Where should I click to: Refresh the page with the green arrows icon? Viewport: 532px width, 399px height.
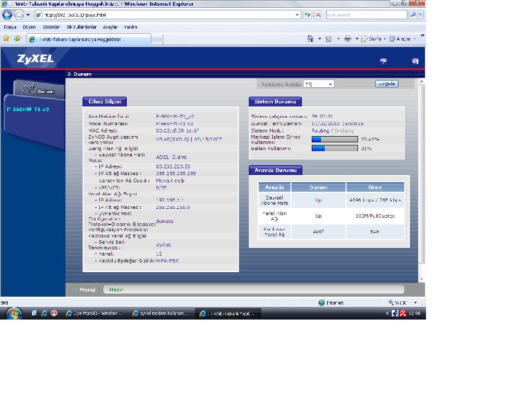308,15
